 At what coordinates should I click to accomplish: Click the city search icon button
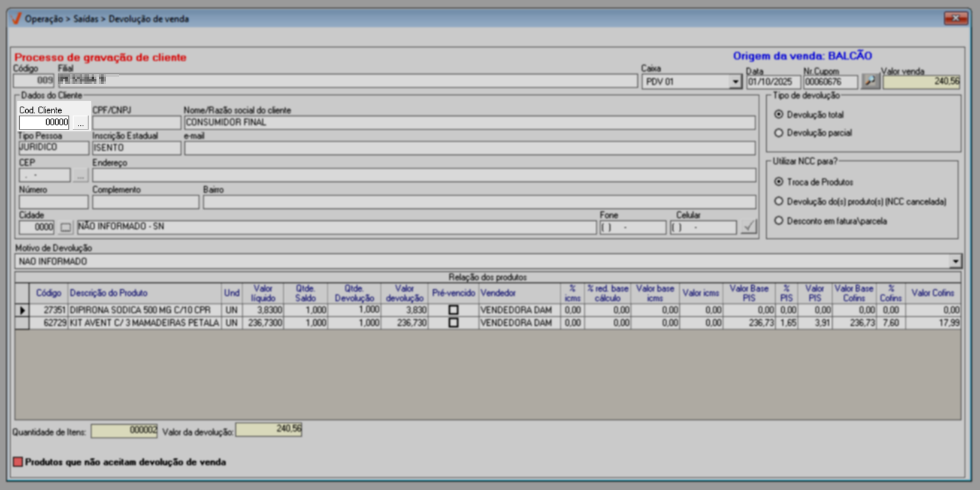click(x=65, y=227)
